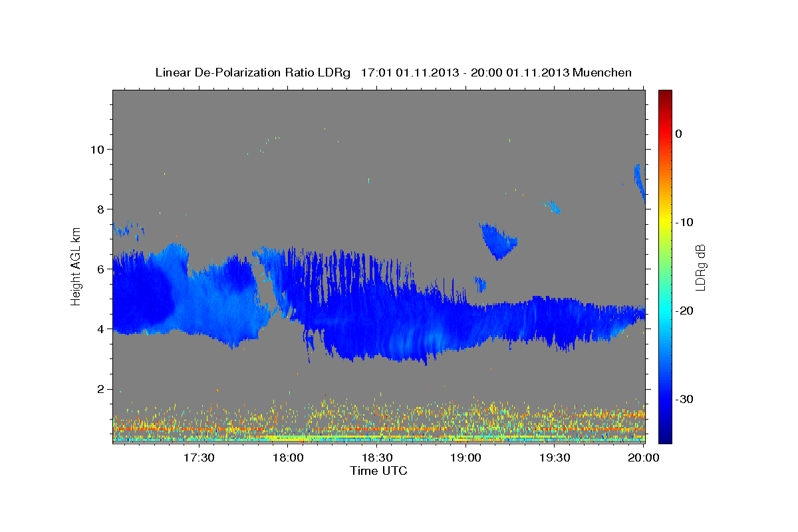Screen dimensions: 798x532
Task: Click the colorbar label '0'
Action: [x=678, y=134]
